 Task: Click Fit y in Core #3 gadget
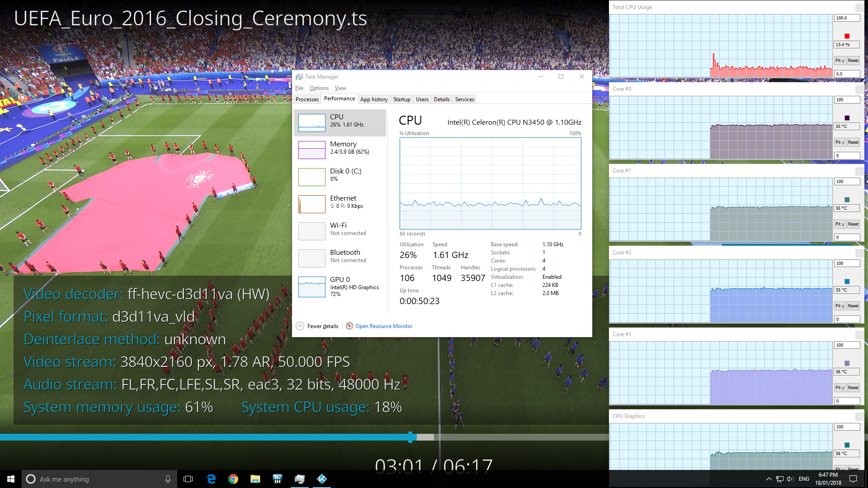click(840, 388)
